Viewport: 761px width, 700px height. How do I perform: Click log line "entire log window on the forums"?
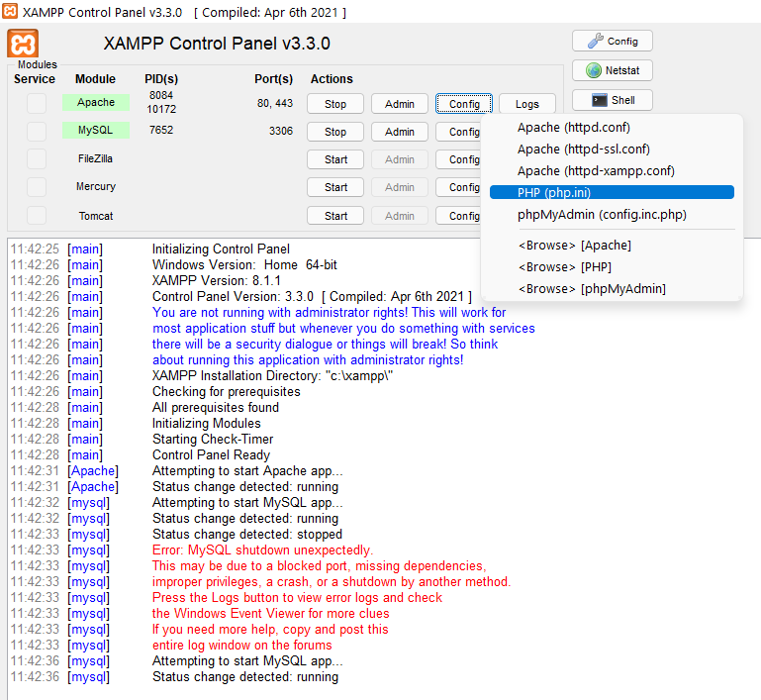242,646
